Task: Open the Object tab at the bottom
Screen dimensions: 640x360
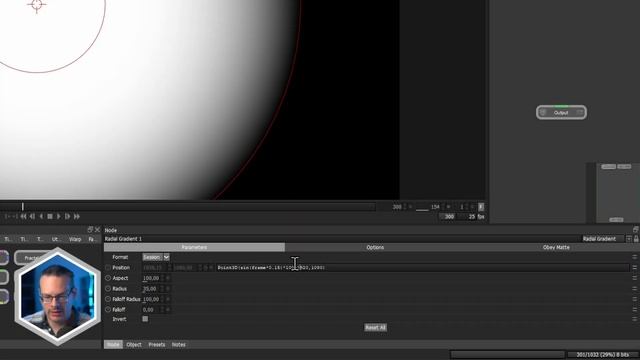Action: pyautogui.click(x=134, y=344)
